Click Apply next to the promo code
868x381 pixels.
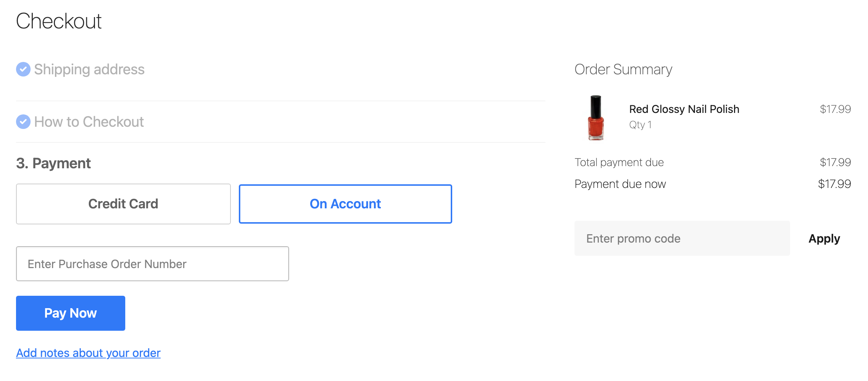point(824,239)
